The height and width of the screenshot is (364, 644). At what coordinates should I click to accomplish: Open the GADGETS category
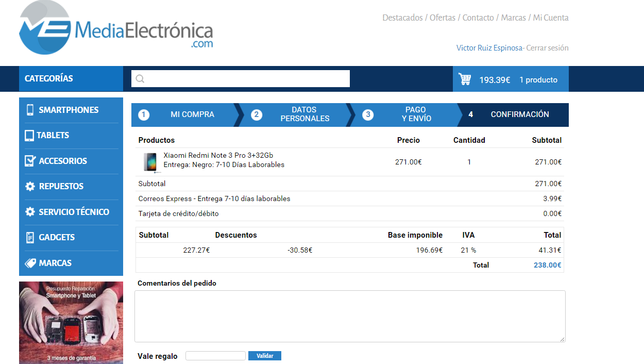57,237
